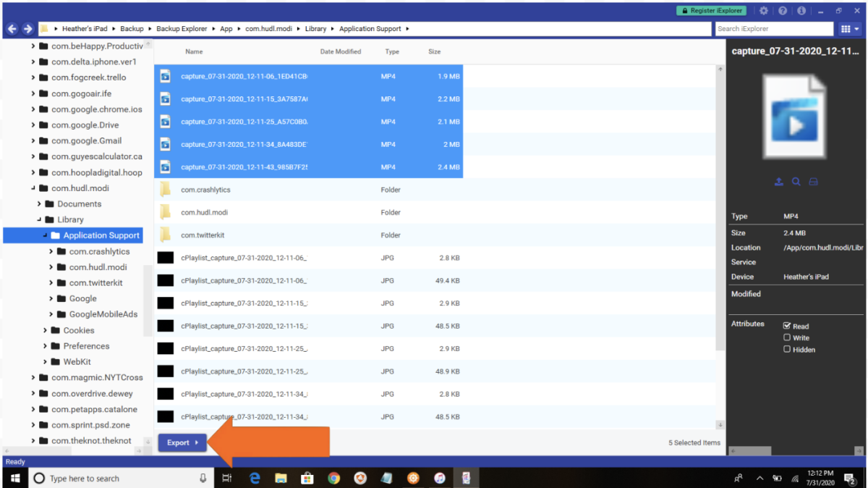Click the forward navigation arrow

tap(27, 28)
